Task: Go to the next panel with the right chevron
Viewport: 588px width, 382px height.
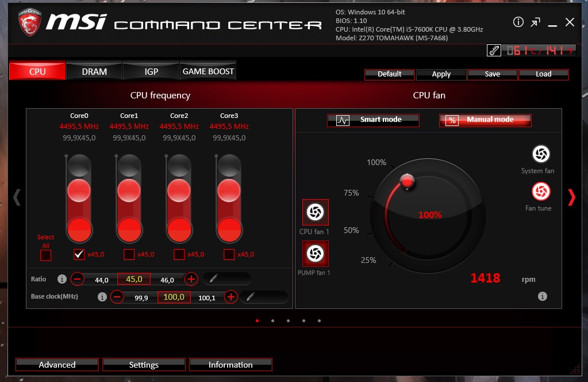Action: click(571, 197)
